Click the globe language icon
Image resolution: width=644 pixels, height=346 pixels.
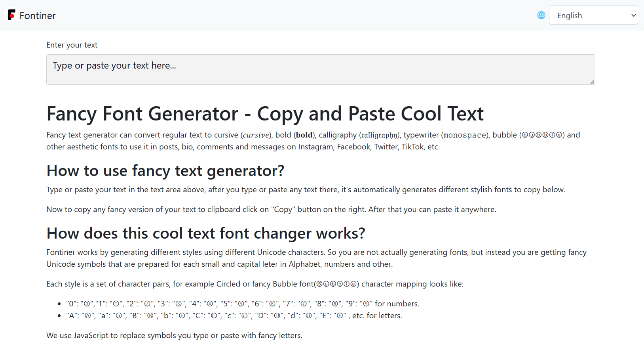pyautogui.click(x=541, y=15)
